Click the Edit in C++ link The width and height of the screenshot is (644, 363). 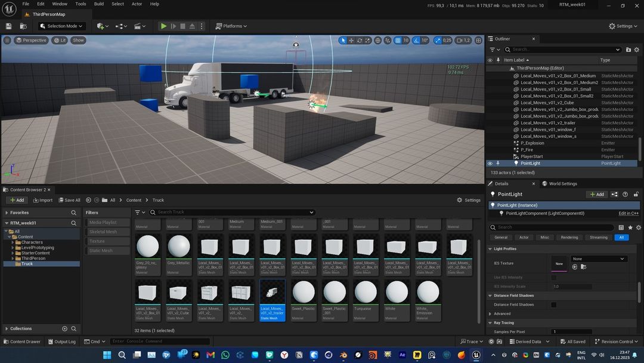[628, 213]
